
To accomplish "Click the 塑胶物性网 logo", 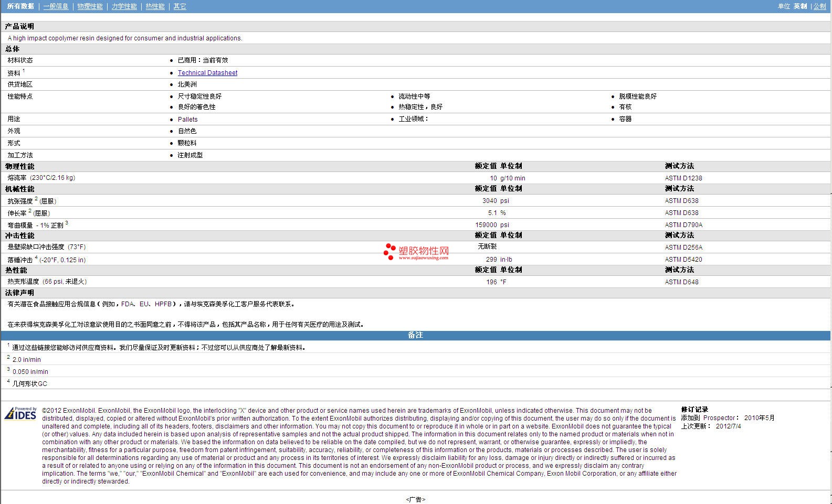I will (x=416, y=252).
